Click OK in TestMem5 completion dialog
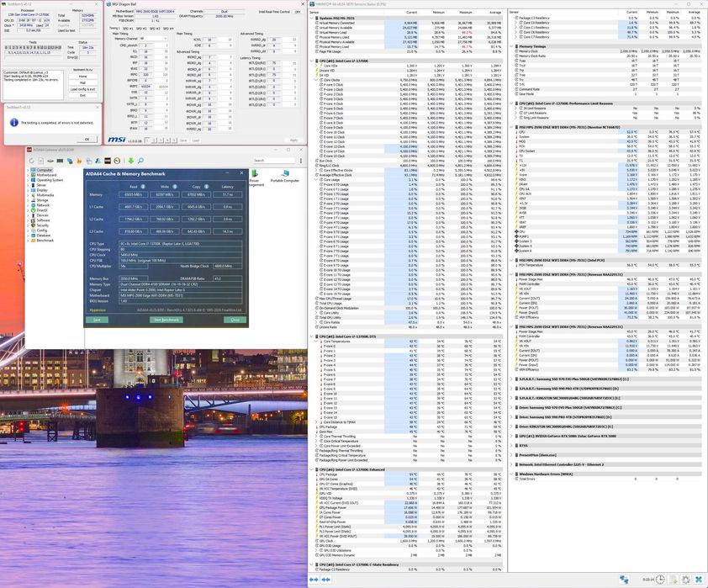The width and height of the screenshot is (708, 588). coord(87,139)
